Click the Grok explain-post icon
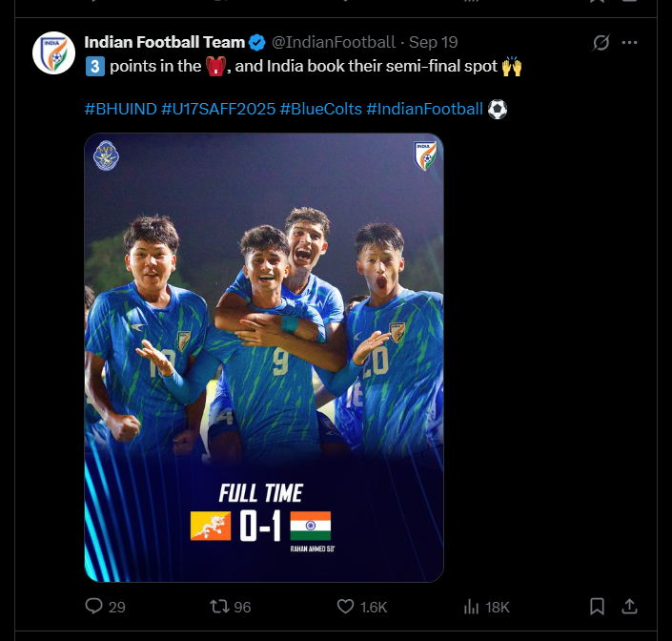Viewport: 672px width, 641px height. tap(601, 43)
